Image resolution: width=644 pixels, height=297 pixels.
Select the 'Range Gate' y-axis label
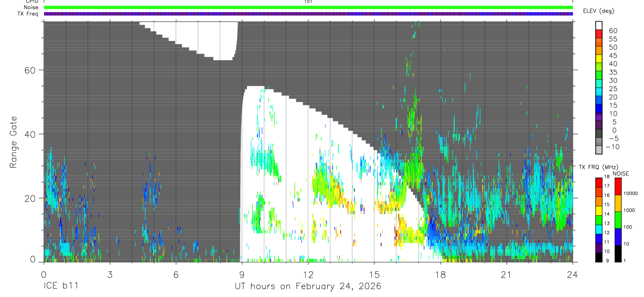pyautogui.click(x=13, y=141)
